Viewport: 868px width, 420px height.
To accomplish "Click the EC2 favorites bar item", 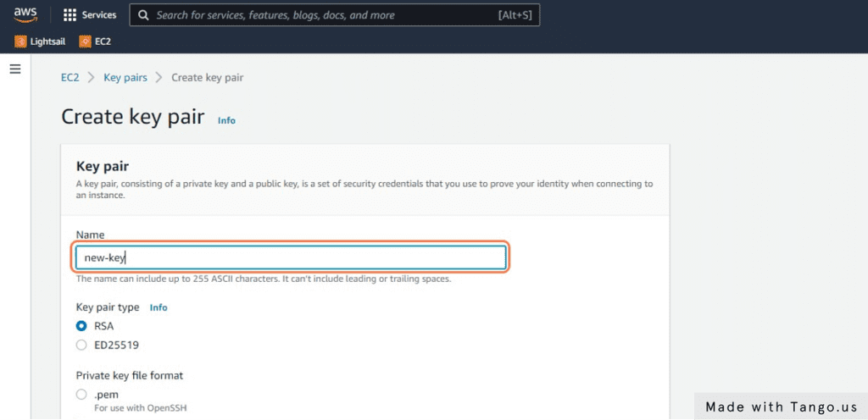I will pos(95,41).
